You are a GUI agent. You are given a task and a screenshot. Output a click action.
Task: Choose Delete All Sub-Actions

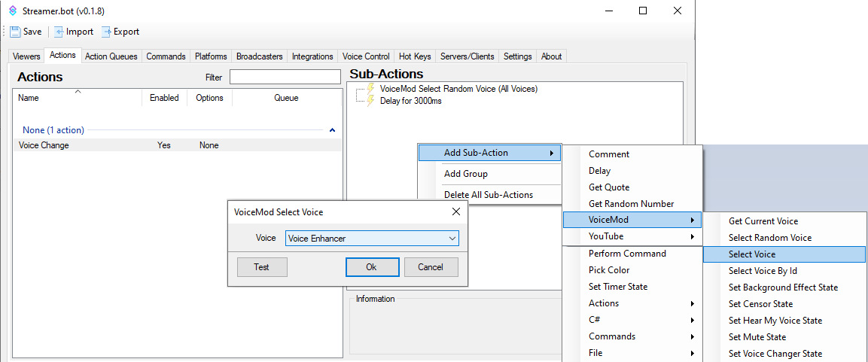click(489, 195)
